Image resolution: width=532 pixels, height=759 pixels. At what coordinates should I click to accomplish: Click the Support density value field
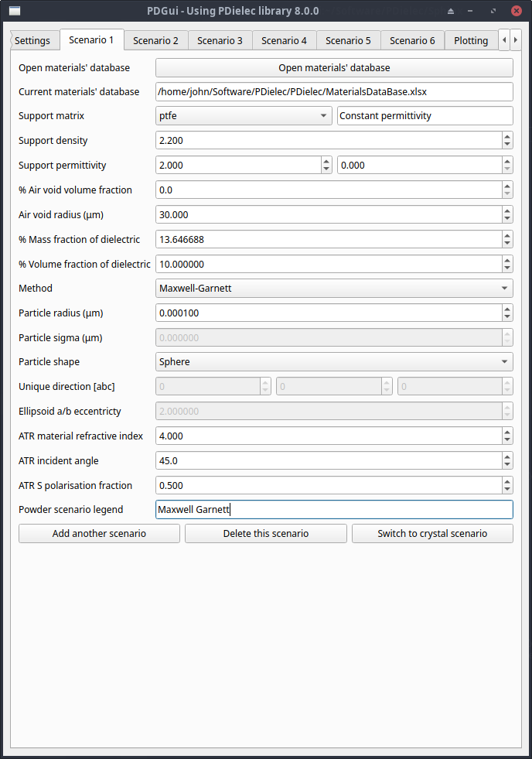(x=329, y=140)
